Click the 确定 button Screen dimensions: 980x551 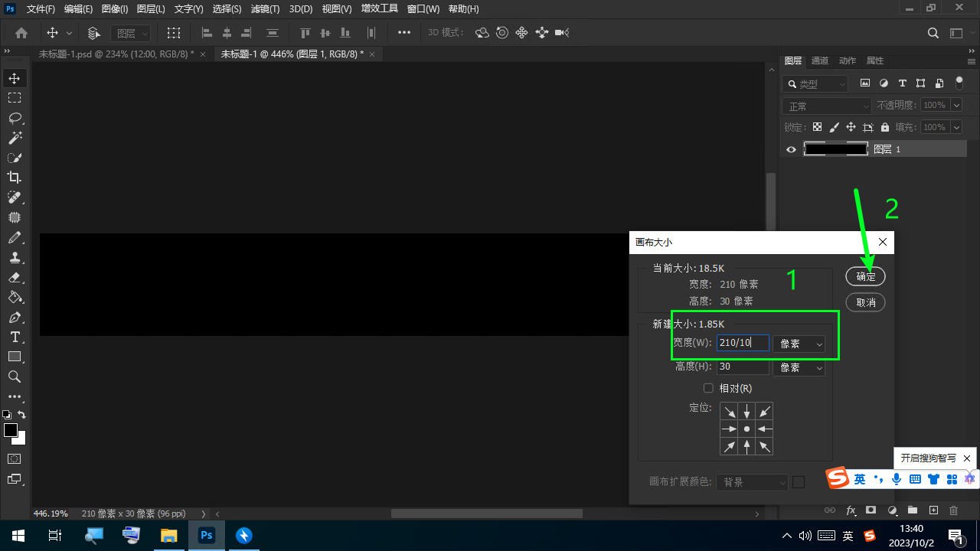click(865, 276)
